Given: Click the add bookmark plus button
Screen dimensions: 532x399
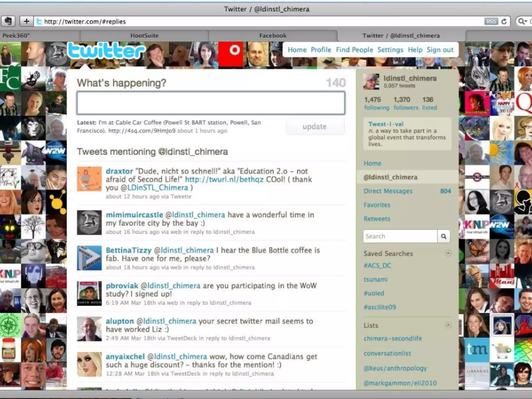Looking at the screenshot, I should click(x=26, y=21).
